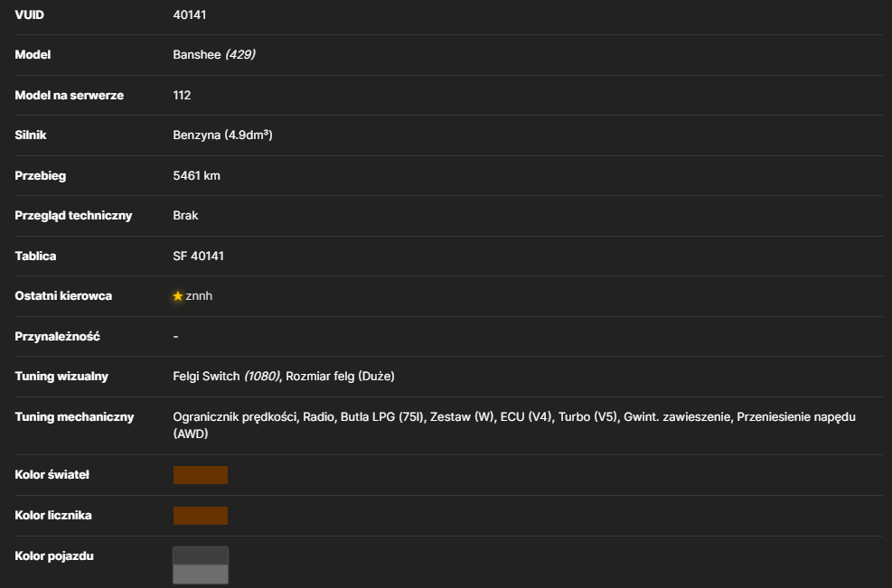Click the Turbo (V5) mechanical tuning entry
Screen dimensions: 892x588
[x=587, y=416]
